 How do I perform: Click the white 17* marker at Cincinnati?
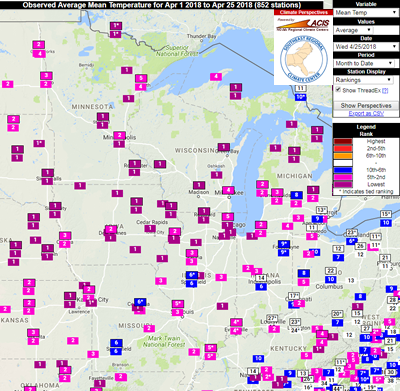[294, 296]
